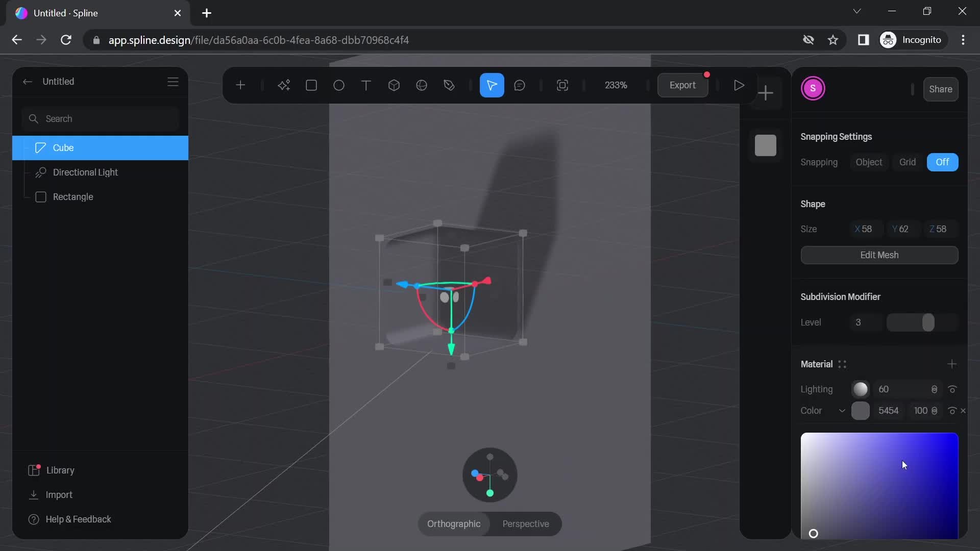Select the AI generate sparkle tool
This screenshot has height=551, width=980.
[x=284, y=85]
